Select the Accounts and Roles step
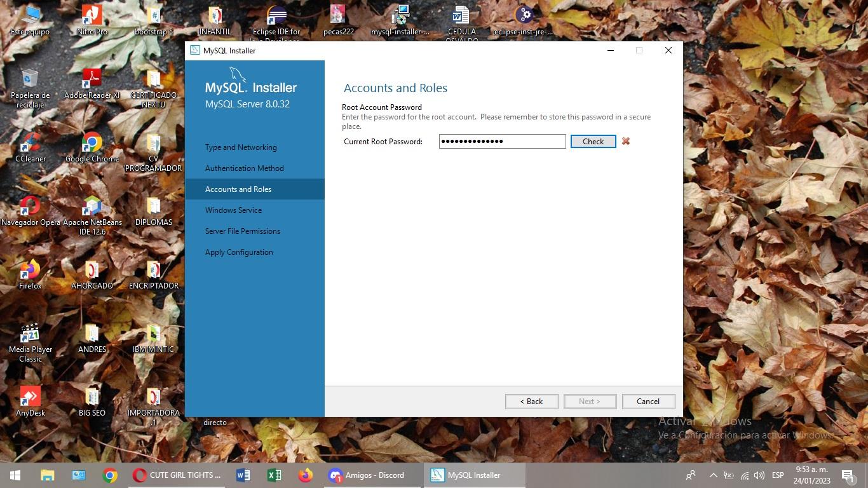This screenshot has height=488, width=868. 255,189
